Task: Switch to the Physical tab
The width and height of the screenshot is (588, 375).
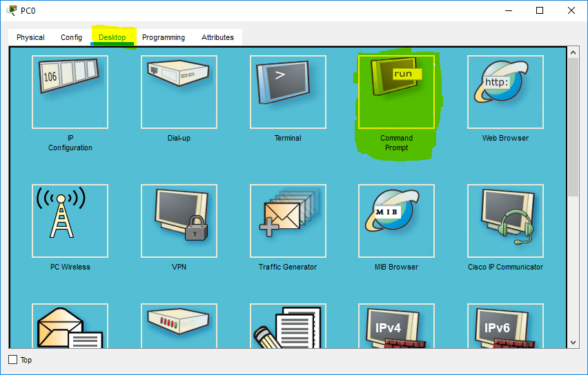Action: pos(30,37)
